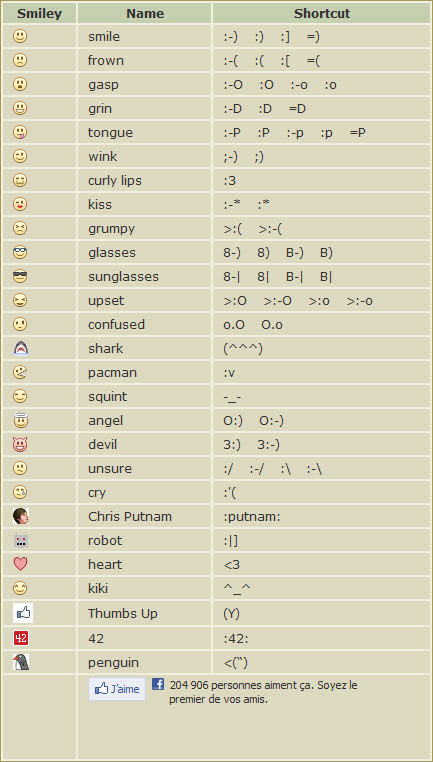Click the Facebook logo beside like count
This screenshot has height=762, width=433.
(x=158, y=684)
